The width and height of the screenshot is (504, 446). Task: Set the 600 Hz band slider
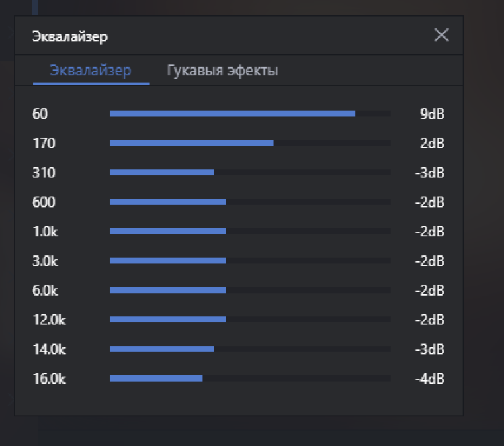pos(250,202)
